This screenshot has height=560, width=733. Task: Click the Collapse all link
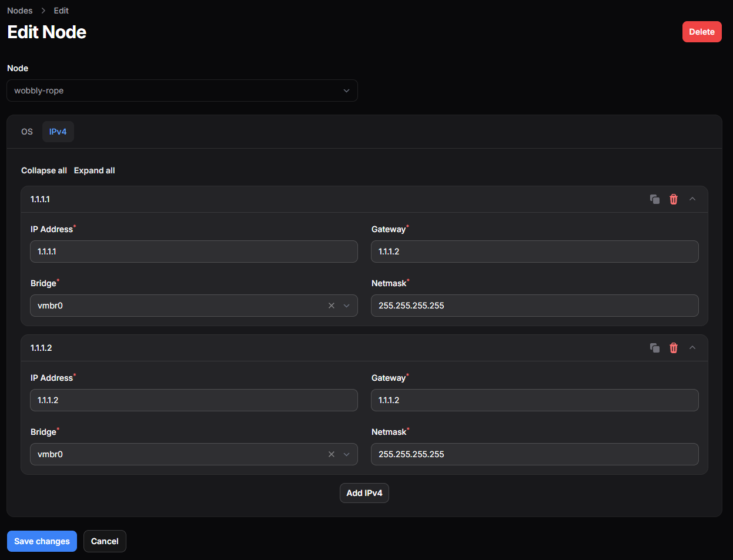click(x=44, y=170)
